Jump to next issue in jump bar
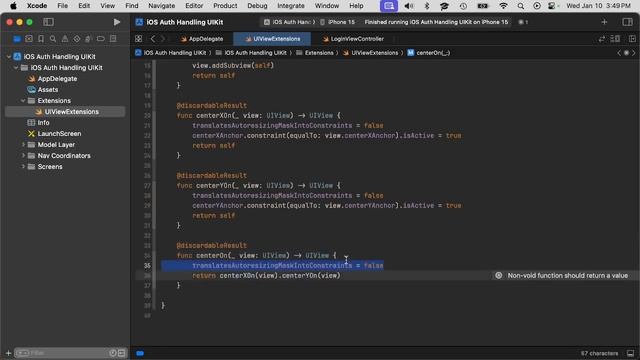 pos(634,53)
